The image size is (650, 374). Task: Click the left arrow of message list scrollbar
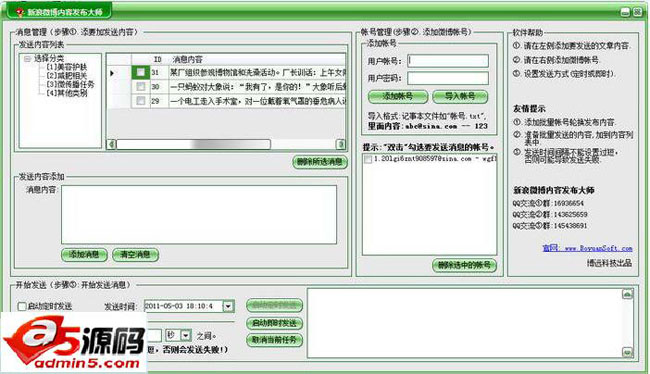(111, 144)
